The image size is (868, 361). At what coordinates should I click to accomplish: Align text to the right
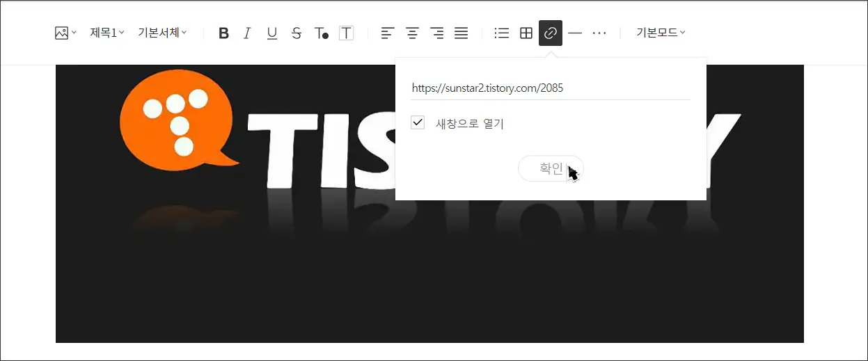pos(436,33)
